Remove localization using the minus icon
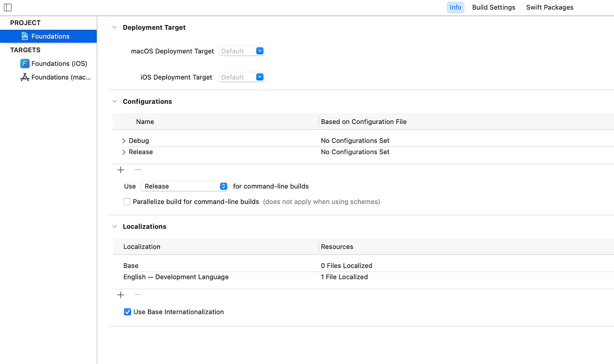614x364 pixels. pos(137,295)
